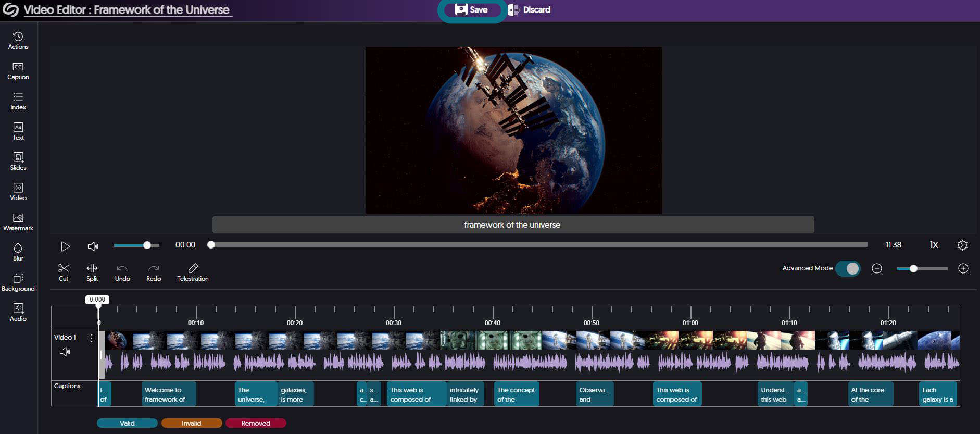Open the Actions panel in sidebar

tap(18, 41)
